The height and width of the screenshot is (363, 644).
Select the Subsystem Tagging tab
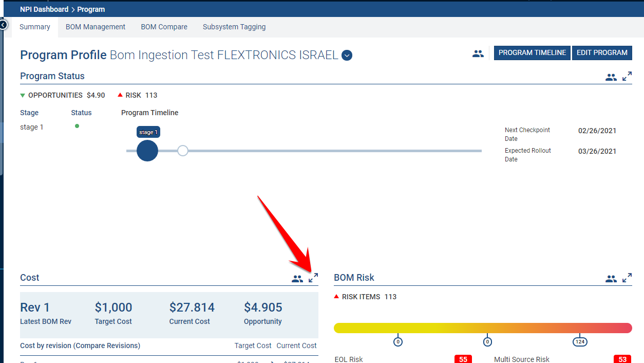pyautogui.click(x=234, y=27)
